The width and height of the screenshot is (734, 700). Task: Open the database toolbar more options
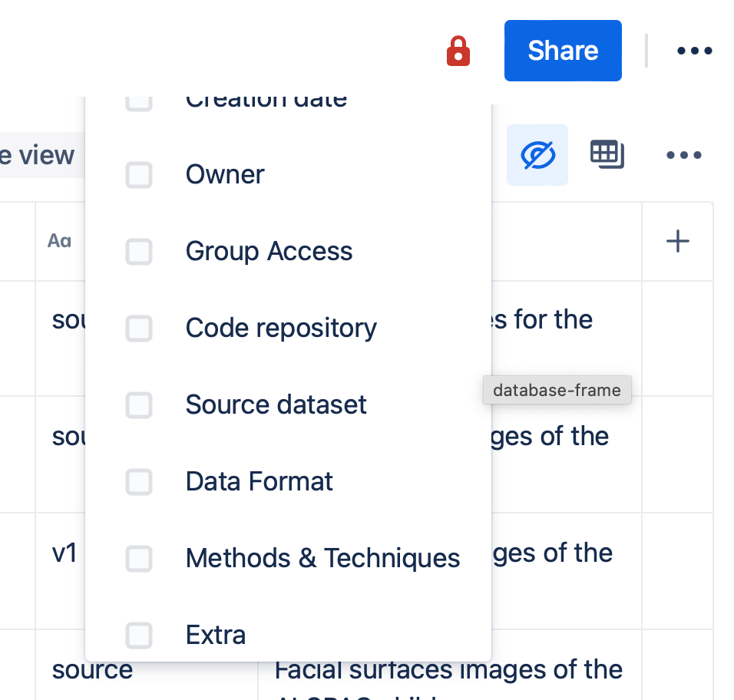coord(684,155)
